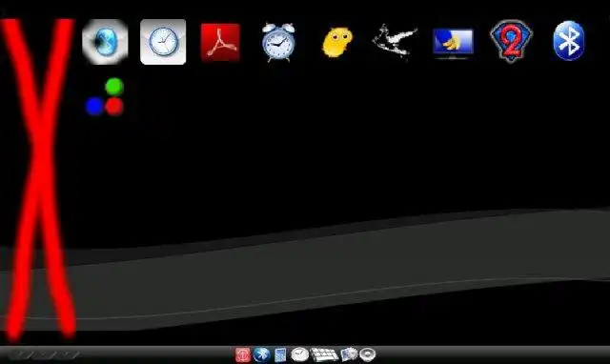Open the gear settings icon in bottom bar
610x364 pixels.
click(x=349, y=354)
